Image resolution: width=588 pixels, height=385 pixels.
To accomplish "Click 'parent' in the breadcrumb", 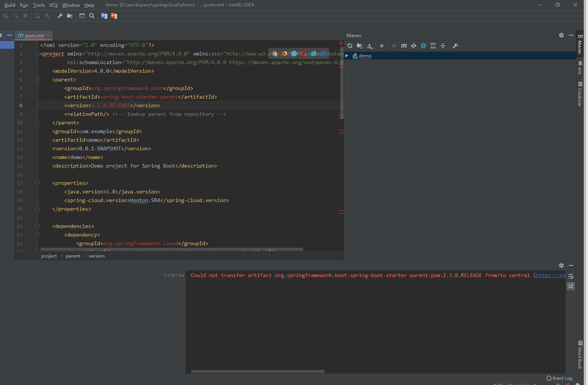I will coord(73,256).
